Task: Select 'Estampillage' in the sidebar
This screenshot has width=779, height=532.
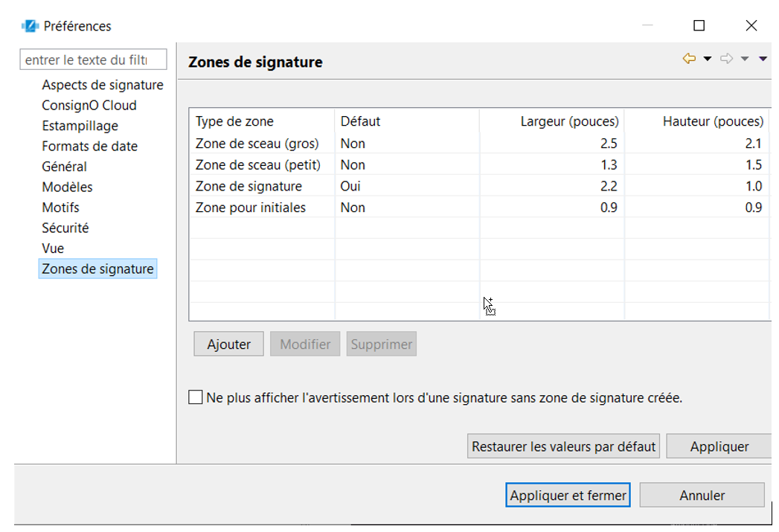Action: 80,126
